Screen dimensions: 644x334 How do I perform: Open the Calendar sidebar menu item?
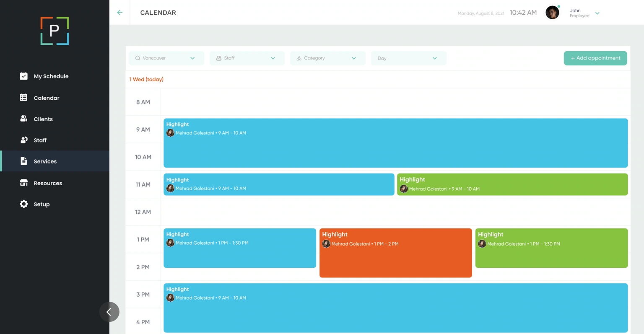click(x=55, y=98)
